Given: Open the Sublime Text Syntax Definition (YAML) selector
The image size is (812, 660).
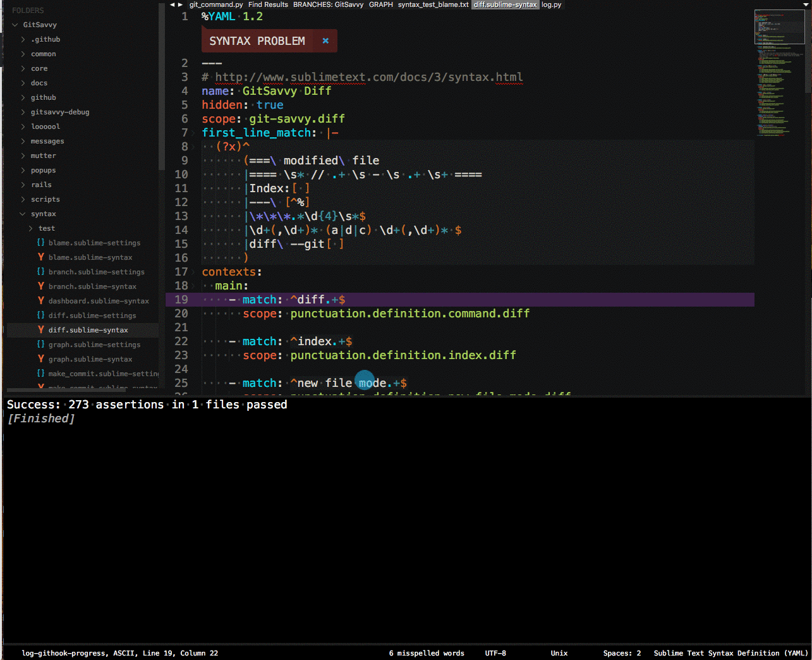Looking at the screenshot, I should pyautogui.click(x=731, y=653).
